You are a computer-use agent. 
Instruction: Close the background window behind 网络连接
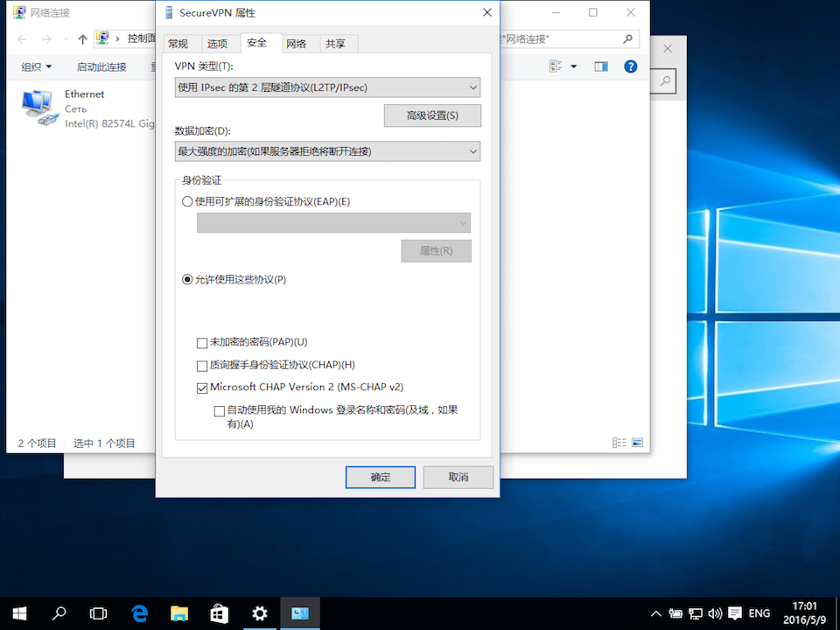point(668,49)
